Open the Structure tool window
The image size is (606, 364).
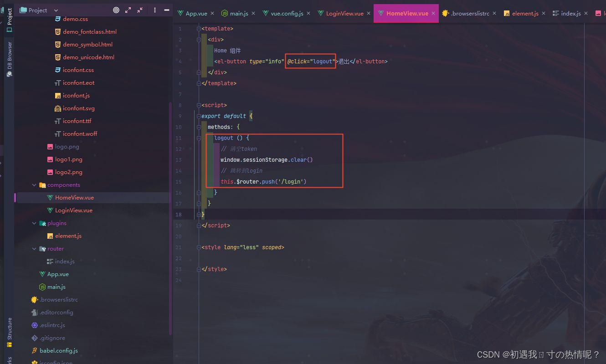(x=9, y=333)
